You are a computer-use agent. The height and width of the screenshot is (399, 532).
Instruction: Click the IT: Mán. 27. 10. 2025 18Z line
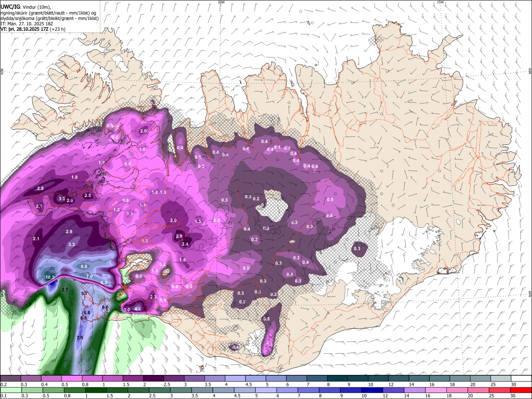(x=27, y=24)
